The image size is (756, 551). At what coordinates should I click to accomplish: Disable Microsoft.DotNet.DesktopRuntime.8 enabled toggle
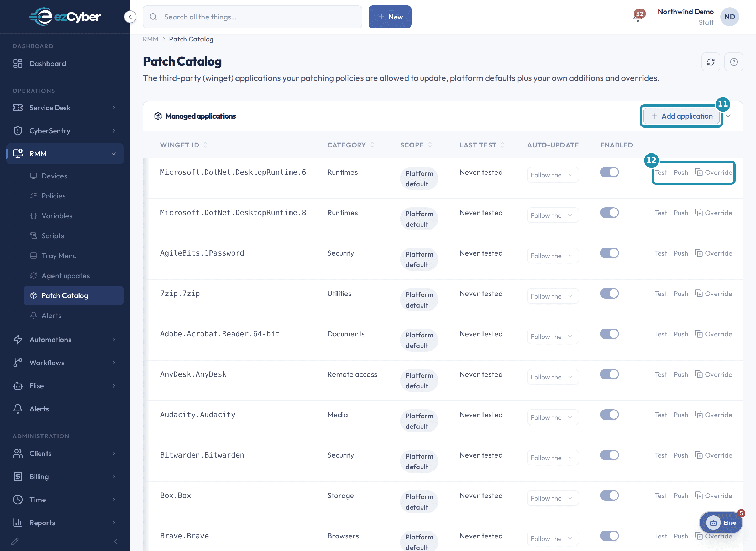point(609,213)
